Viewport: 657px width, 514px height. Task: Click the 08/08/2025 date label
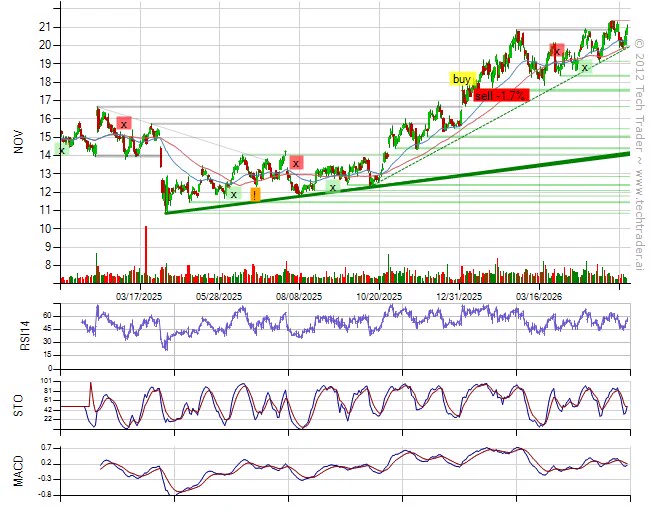pyautogui.click(x=299, y=297)
